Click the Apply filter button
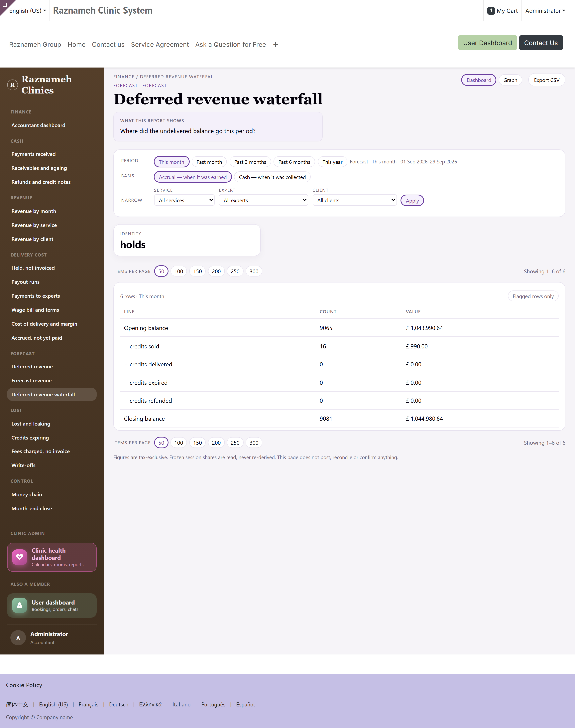The height and width of the screenshot is (728, 575). click(412, 200)
